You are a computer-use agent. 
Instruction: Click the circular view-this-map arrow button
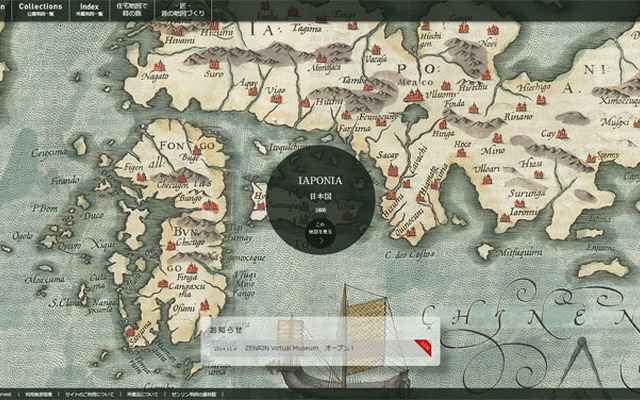click(320, 234)
